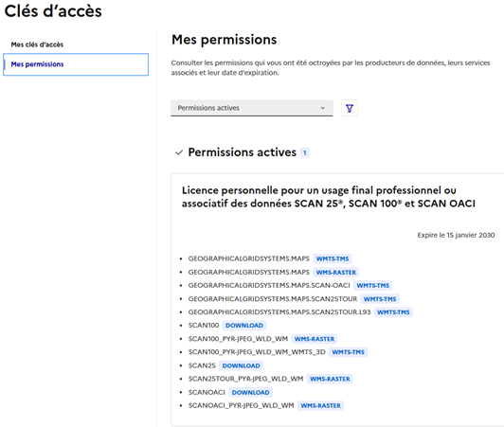Click the count badge next to Permissions actives
504x427 pixels.
pyautogui.click(x=305, y=152)
